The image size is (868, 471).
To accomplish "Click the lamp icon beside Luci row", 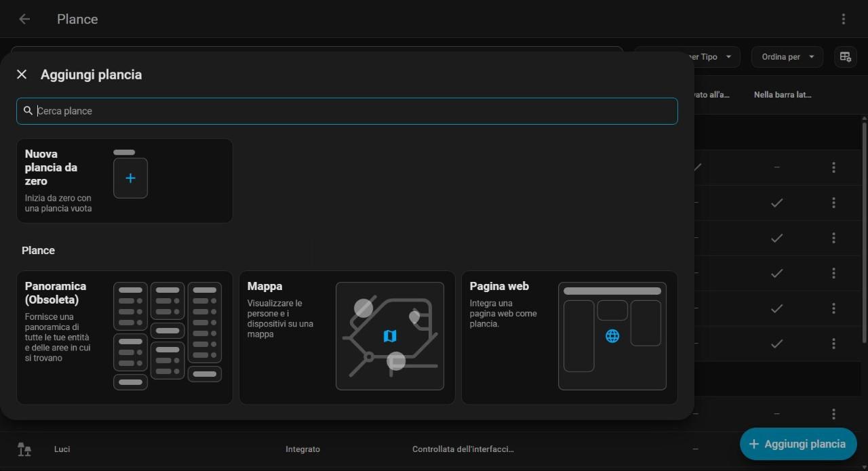I will pos(24,449).
